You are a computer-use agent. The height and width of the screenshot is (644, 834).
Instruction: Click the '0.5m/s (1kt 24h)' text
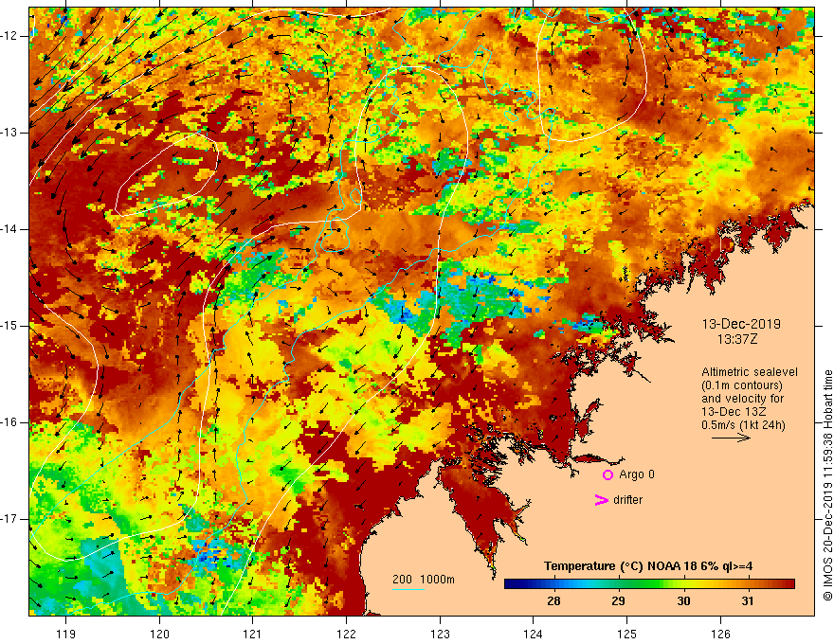(743, 425)
